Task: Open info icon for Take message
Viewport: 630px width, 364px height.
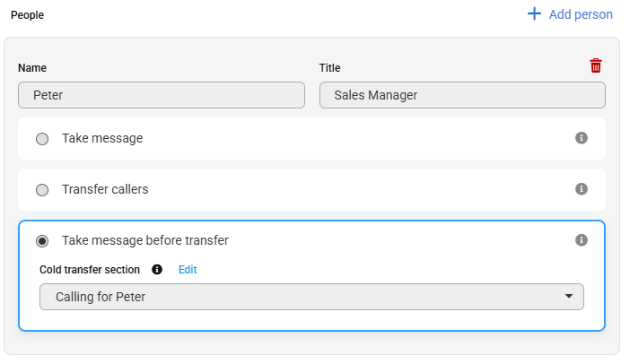Action: 581,138
